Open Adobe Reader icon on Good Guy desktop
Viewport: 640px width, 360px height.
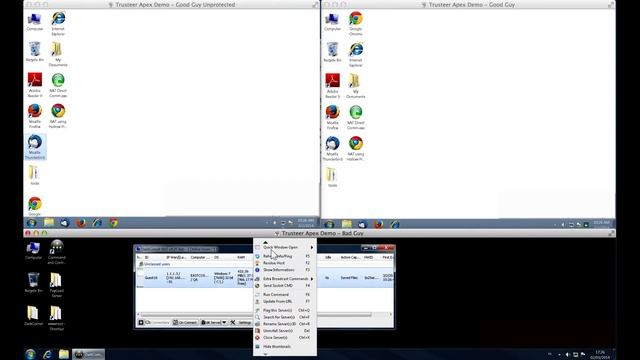coord(333,85)
